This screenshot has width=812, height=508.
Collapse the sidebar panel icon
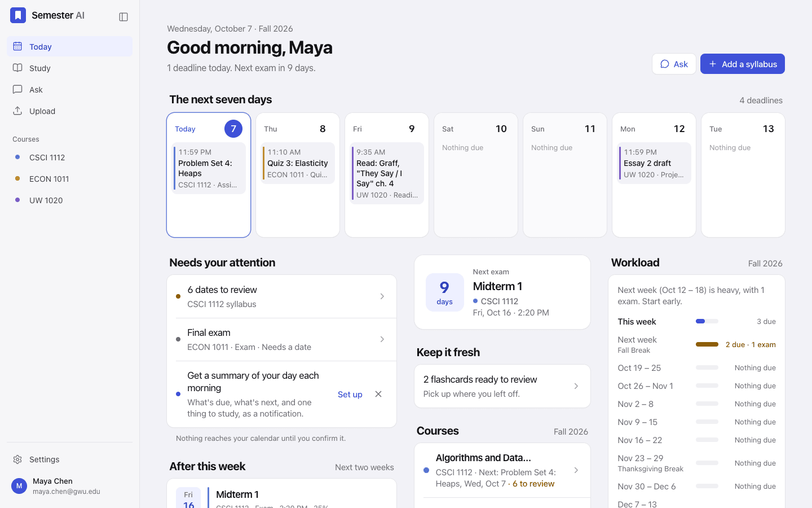click(x=123, y=17)
